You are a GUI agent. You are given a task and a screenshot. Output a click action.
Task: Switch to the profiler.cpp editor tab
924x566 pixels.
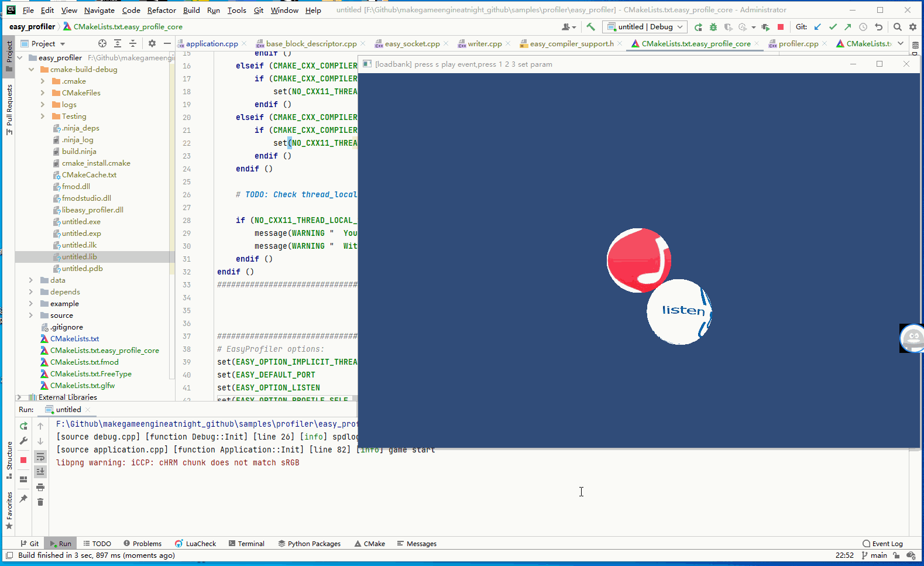click(798, 43)
